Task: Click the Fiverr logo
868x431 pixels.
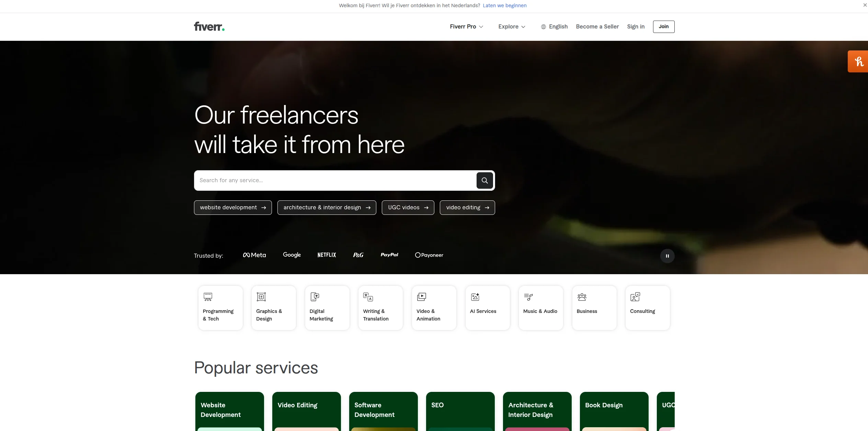Action: (x=209, y=26)
